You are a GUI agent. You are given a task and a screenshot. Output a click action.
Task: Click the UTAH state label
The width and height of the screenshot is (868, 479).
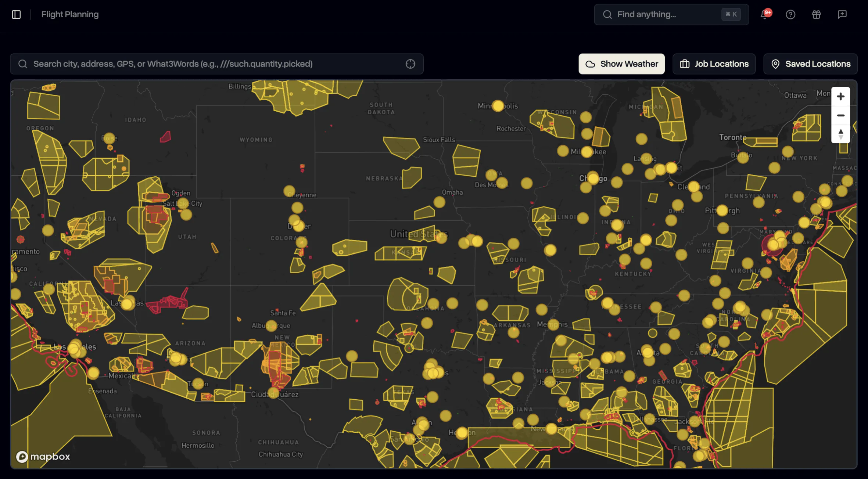tap(187, 237)
